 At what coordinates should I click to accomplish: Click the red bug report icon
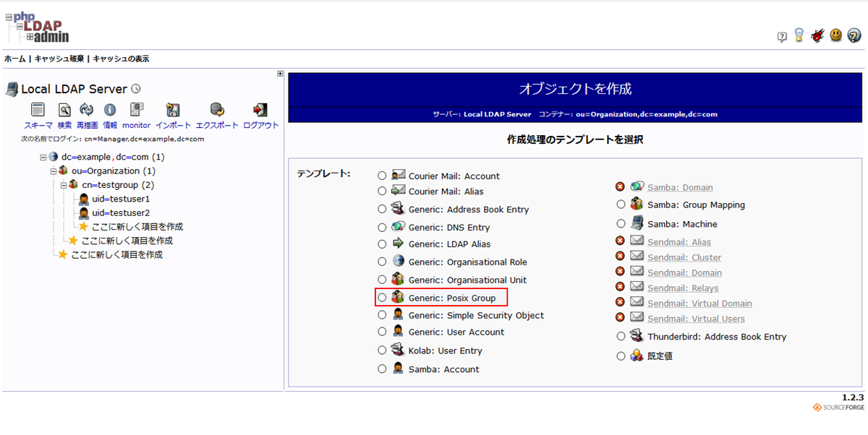817,35
